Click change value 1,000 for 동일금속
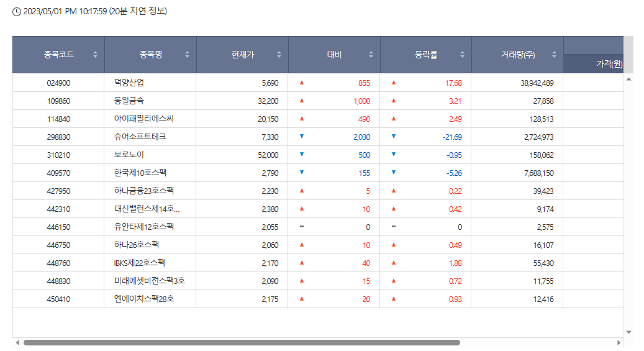The image size is (644, 351). pos(362,101)
